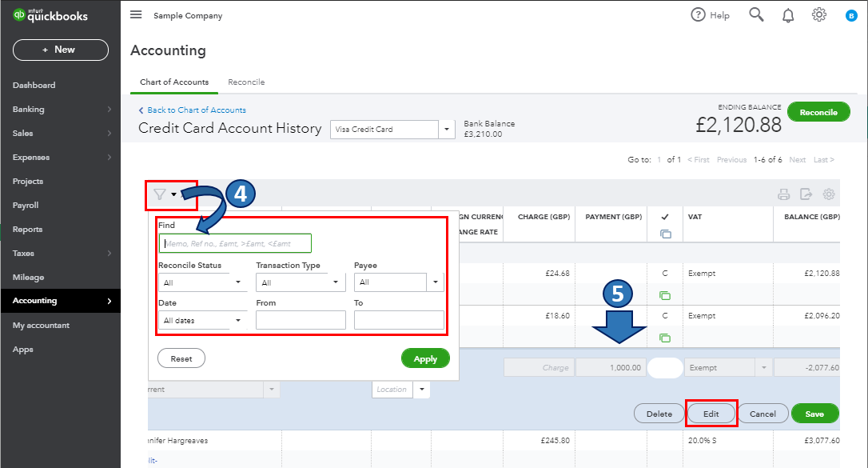Open Reports in sidebar
Viewport: 868px width, 468px height.
pyautogui.click(x=27, y=230)
